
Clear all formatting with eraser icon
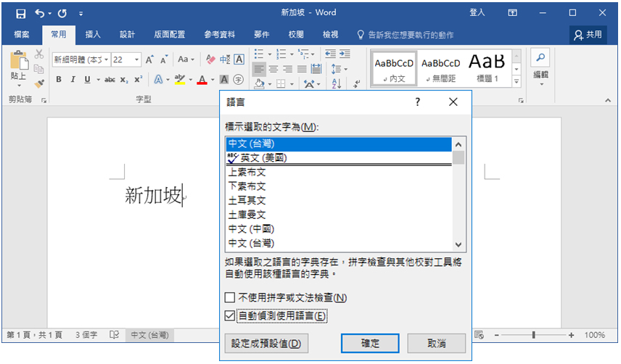pos(210,59)
